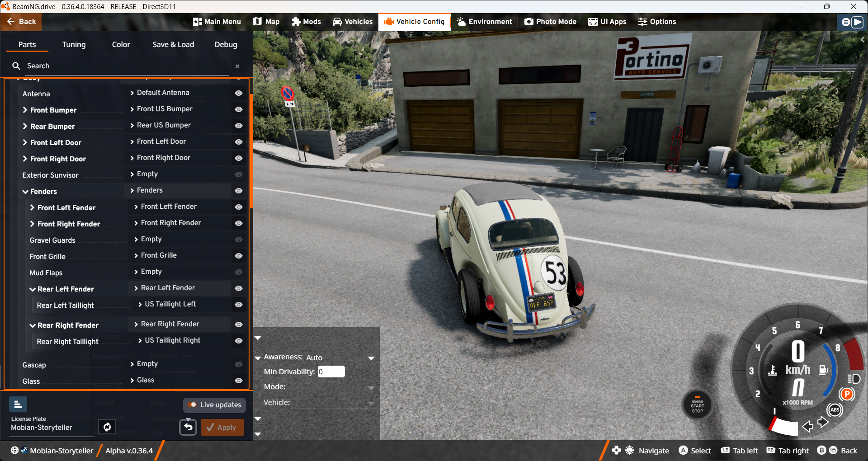
Task: Click the undo changes icon button
Action: pyautogui.click(x=188, y=427)
